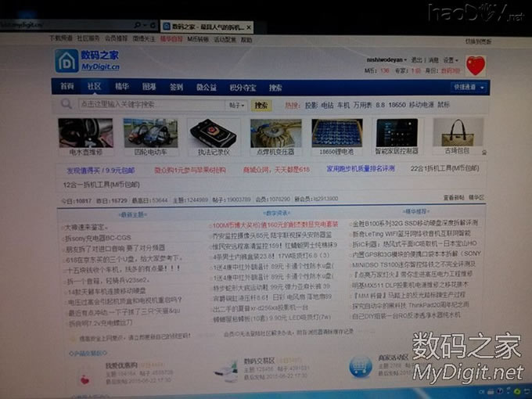Open 22合1拆机工具(M币包邮) link
This screenshot has width=532, height=399.
tap(444, 168)
